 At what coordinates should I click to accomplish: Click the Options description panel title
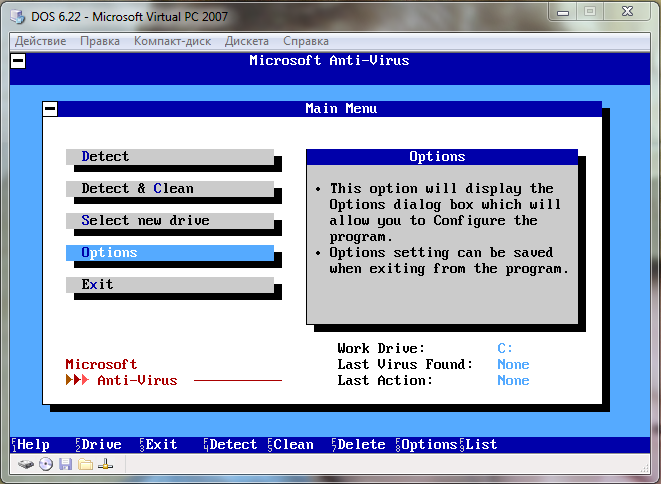click(x=437, y=156)
